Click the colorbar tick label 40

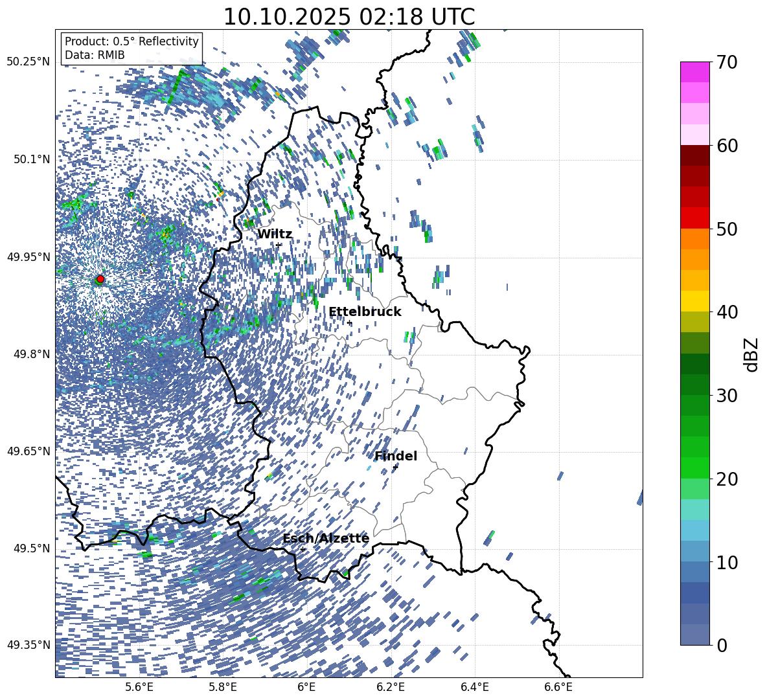coord(727,312)
